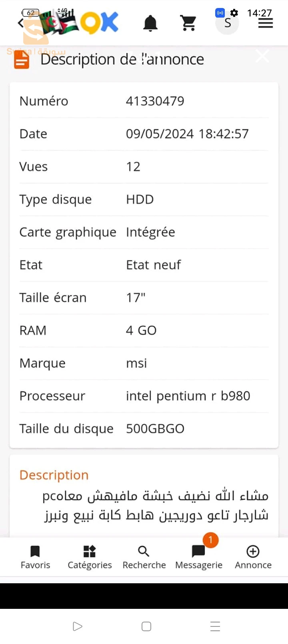Tap the ad number 41330479
The image size is (288, 644).
pyautogui.click(x=155, y=101)
